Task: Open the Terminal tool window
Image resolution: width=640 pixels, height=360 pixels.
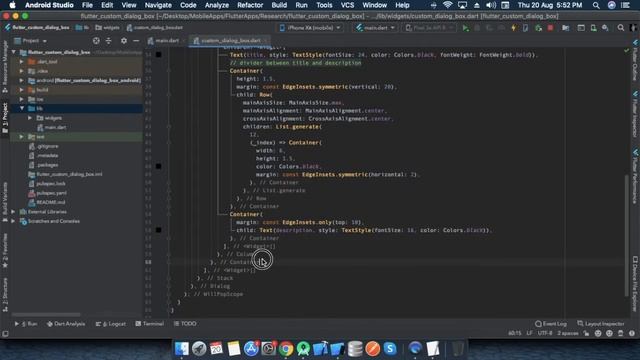Action: point(149,324)
